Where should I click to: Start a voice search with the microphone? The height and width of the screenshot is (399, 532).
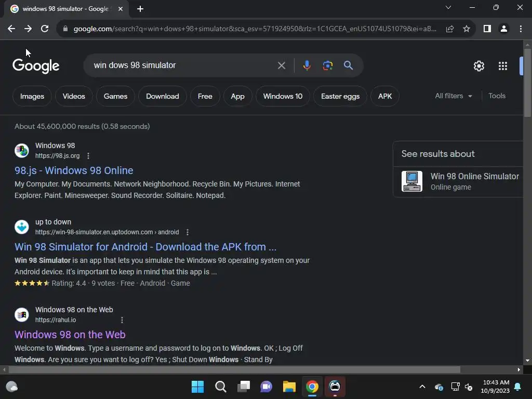[307, 65]
